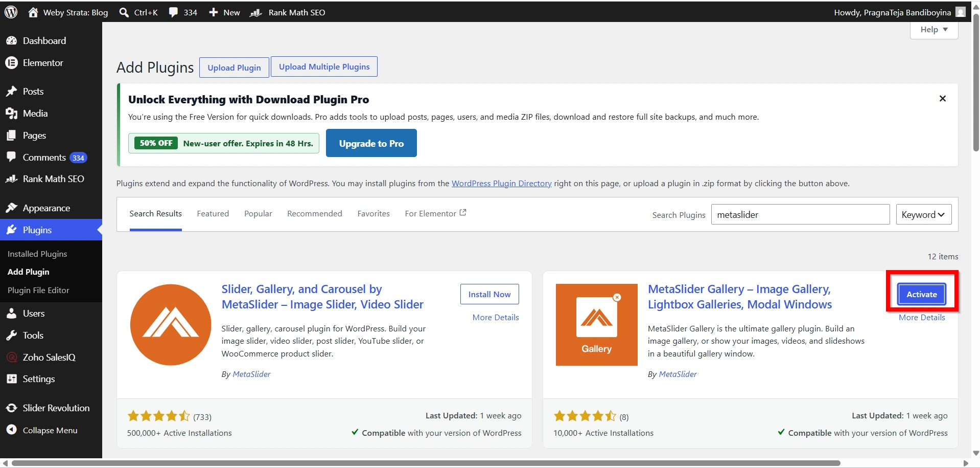Open the MetaSlider author link under the slider plugin
980x468 pixels.
[x=251, y=374]
